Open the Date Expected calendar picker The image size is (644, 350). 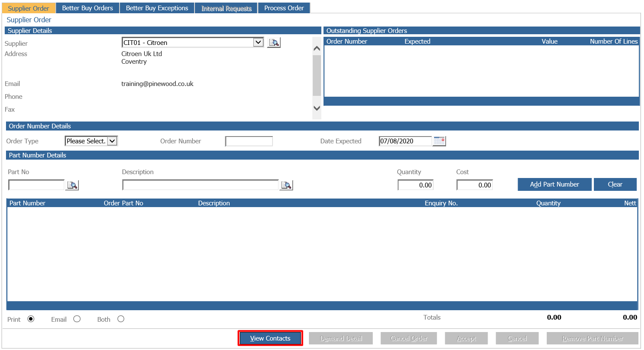[x=439, y=141]
